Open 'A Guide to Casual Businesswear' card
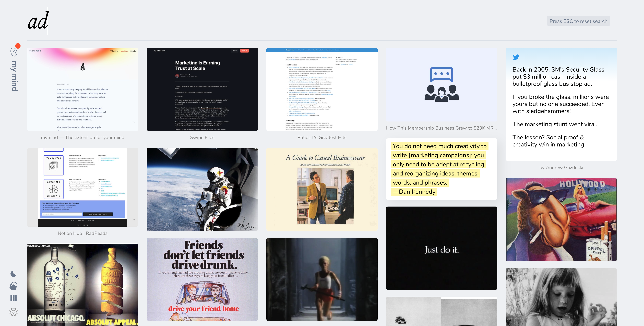The width and height of the screenshot is (644, 326). 322,189
